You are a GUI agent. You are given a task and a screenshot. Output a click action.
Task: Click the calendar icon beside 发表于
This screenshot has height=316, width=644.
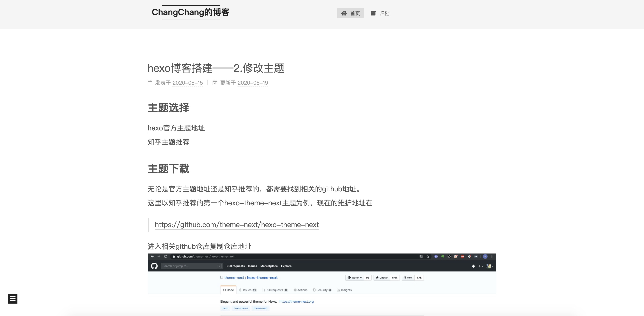(x=150, y=83)
